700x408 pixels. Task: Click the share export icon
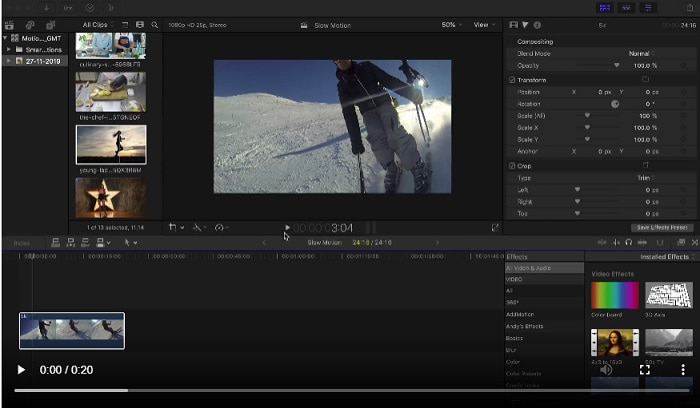[689, 8]
